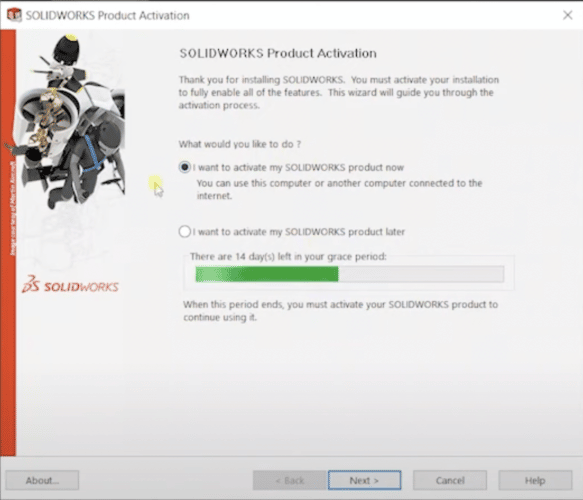Click the jetpack illustration image

69,121
